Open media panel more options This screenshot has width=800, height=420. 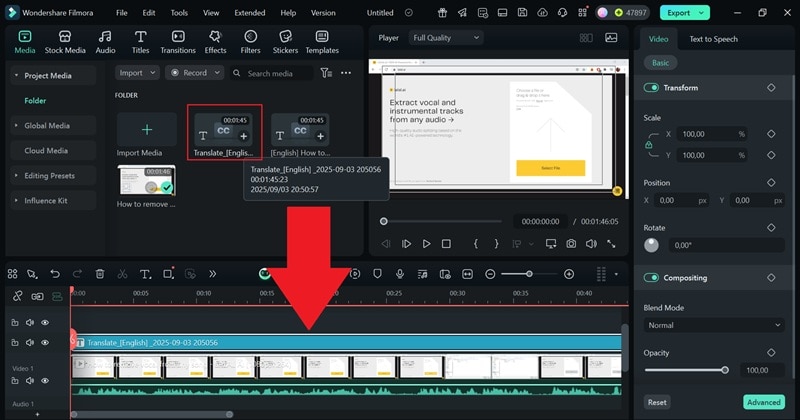pos(346,73)
